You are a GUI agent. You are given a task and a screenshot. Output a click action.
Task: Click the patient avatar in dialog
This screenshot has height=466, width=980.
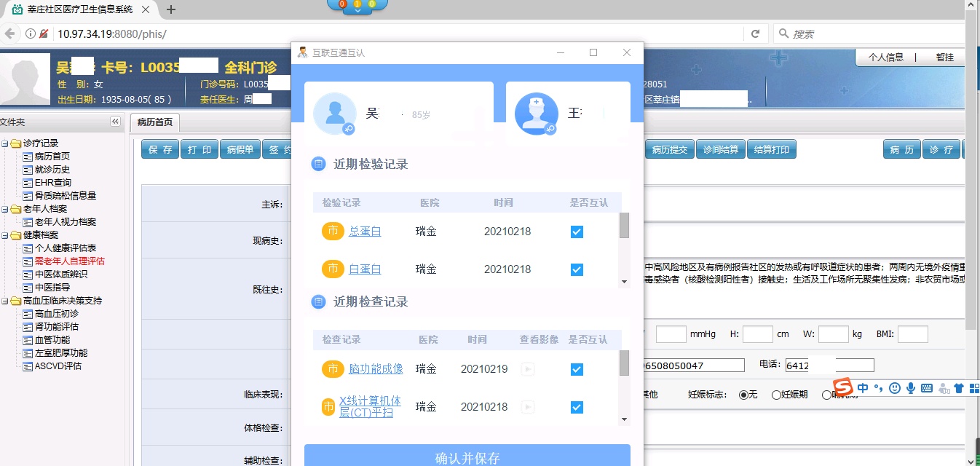click(x=334, y=114)
